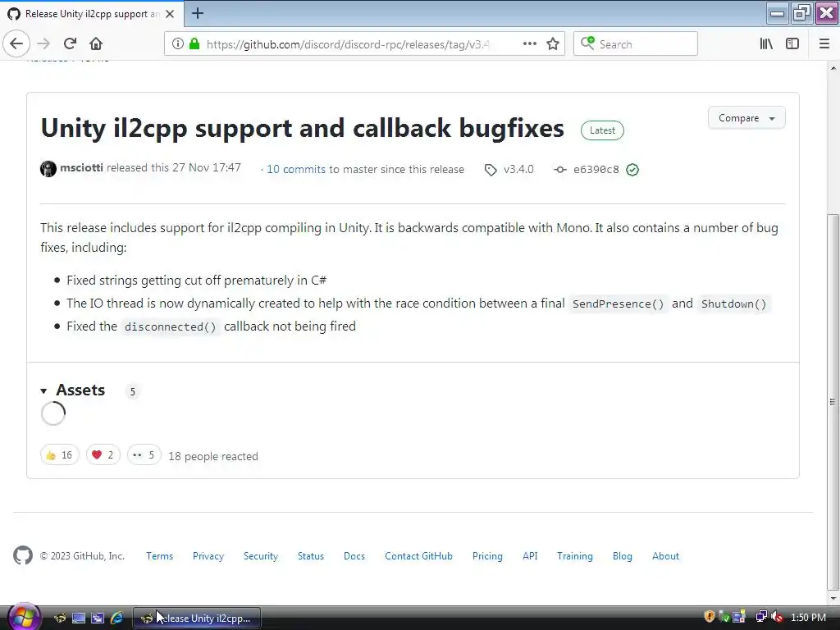840x630 pixels.
Task: Click the muted volume tray icon
Action: (x=777, y=617)
